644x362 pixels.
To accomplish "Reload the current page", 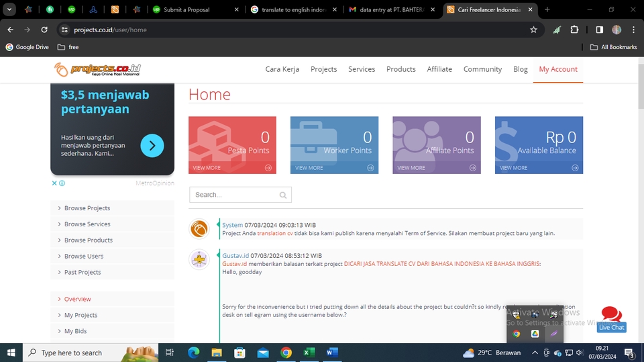I will click(x=44, y=30).
